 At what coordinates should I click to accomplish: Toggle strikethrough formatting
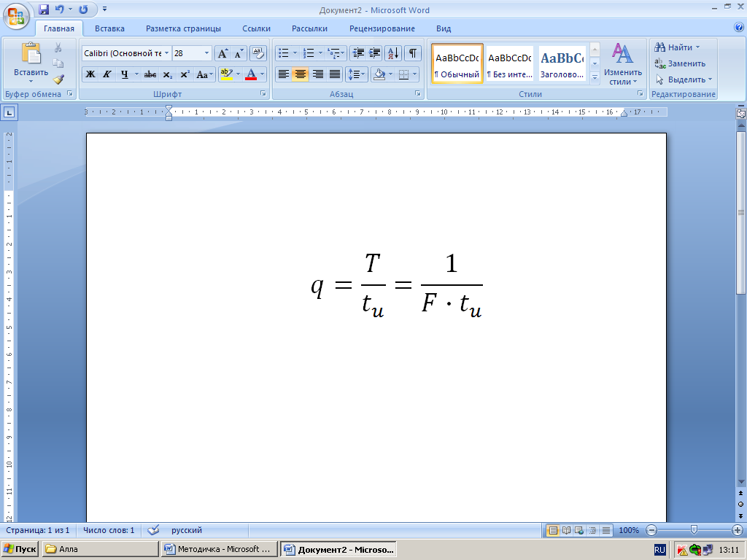click(x=150, y=74)
